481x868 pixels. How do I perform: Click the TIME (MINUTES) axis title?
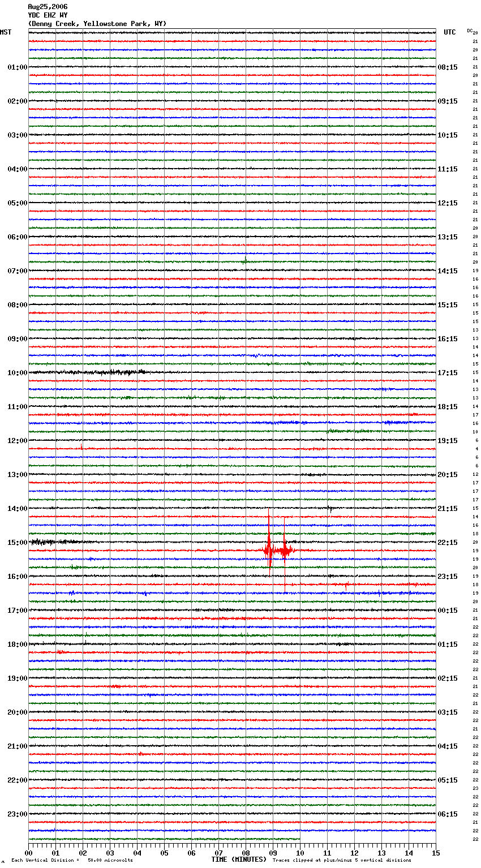pos(239,860)
